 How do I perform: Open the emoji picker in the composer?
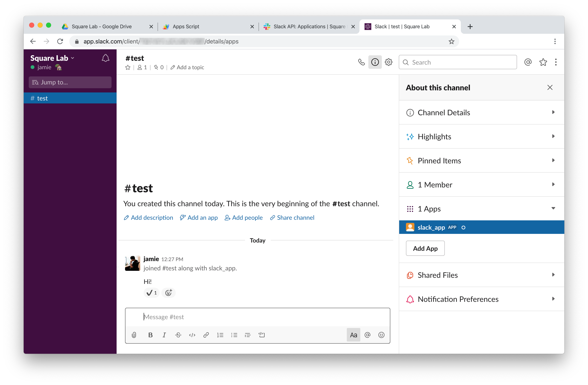click(x=381, y=335)
